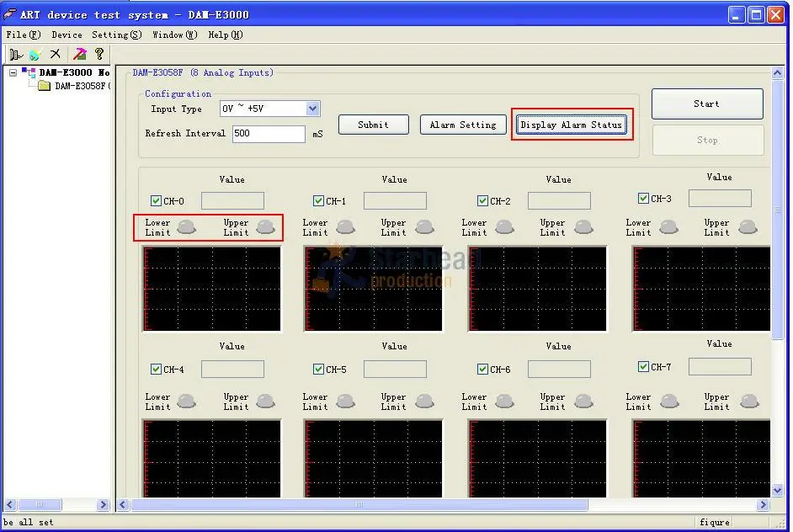Click the Submit button
The width and height of the screenshot is (793, 532).
pos(373,125)
